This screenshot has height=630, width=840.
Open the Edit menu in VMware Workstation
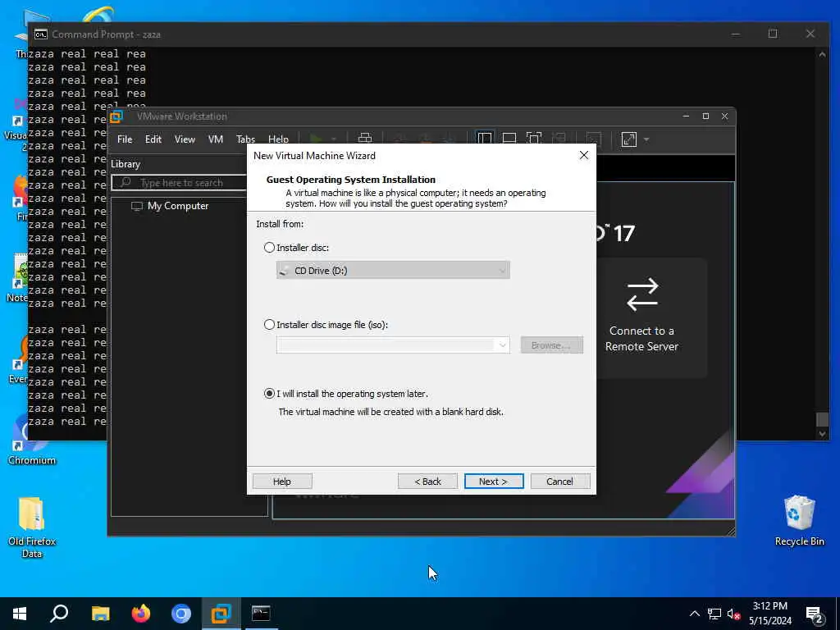point(153,139)
